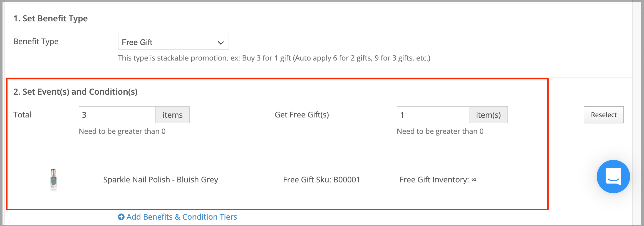Click the 'item(s)' unit addon label

pos(488,115)
